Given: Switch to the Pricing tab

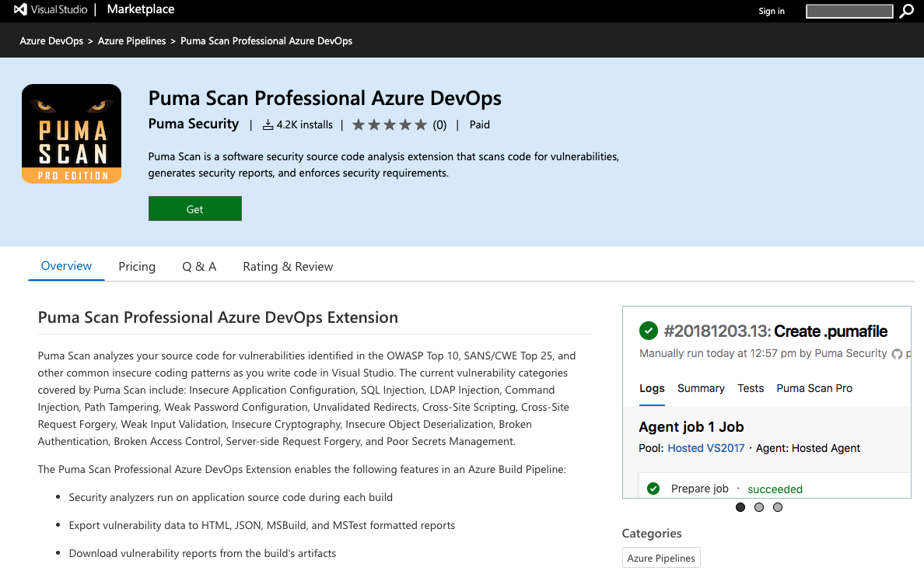Looking at the screenshot, I should (x=137, y=266).
